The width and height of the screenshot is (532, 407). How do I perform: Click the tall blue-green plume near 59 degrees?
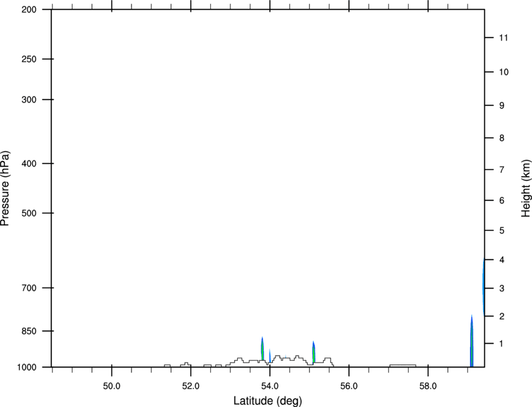coord(472,341)
